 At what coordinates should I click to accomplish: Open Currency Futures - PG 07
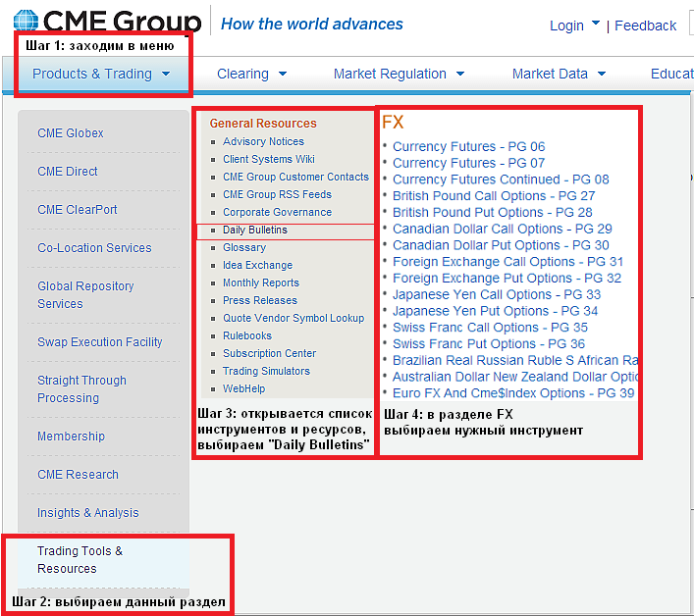click(x=468, y=163)
